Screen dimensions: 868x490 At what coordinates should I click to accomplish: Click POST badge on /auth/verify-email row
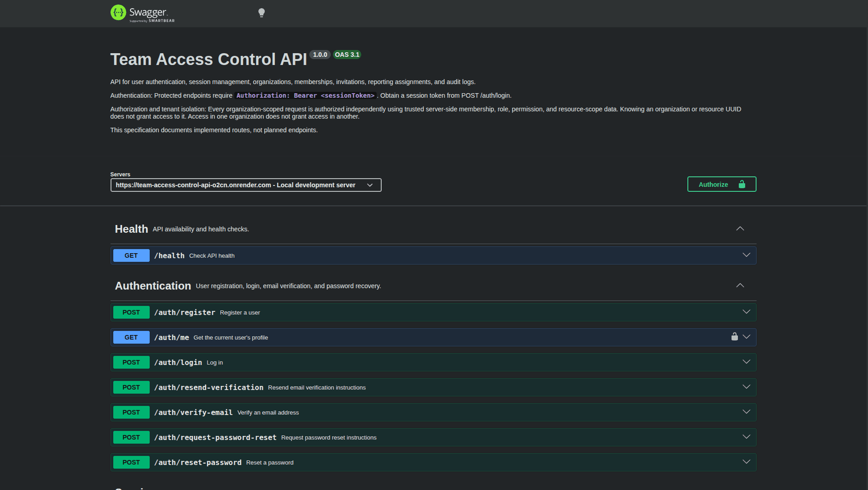(x=131, y=412)
